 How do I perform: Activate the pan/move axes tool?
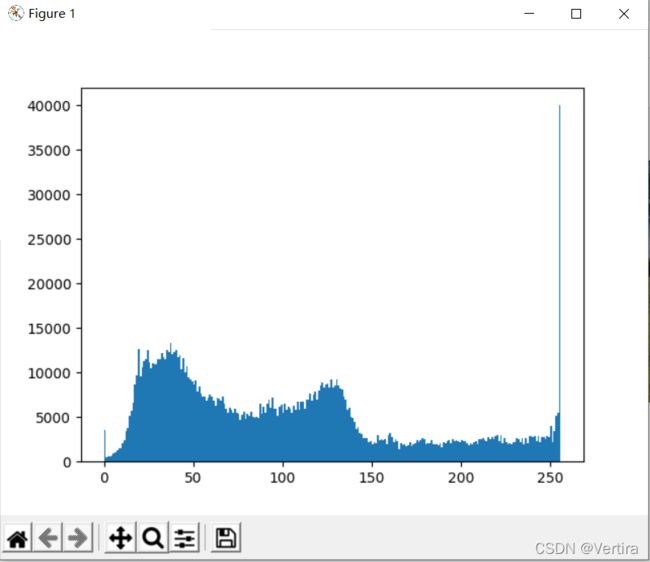[121, 538]
